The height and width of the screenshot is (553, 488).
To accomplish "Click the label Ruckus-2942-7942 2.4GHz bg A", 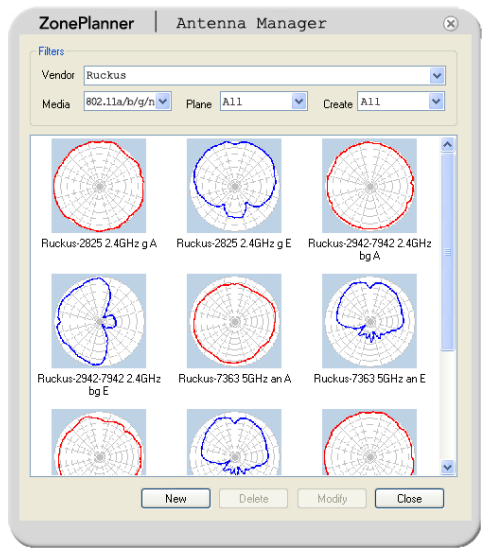I will [x=370, y=249].
